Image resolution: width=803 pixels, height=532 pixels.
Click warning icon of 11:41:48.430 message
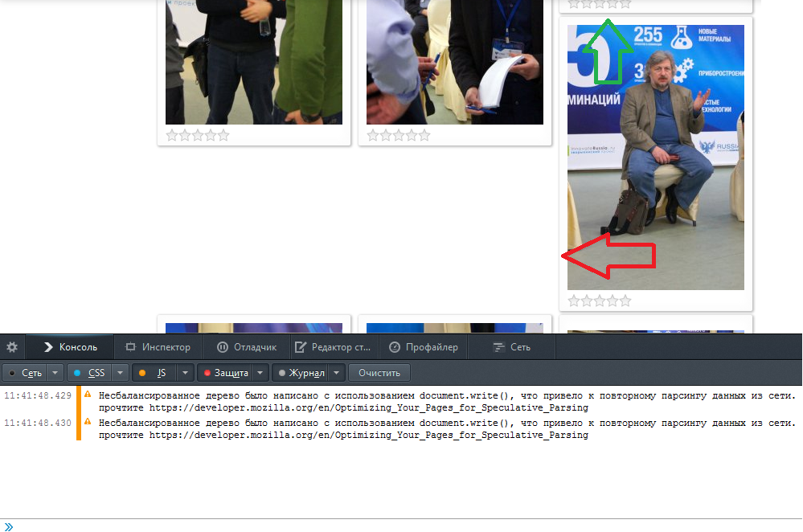pos(88,421)
